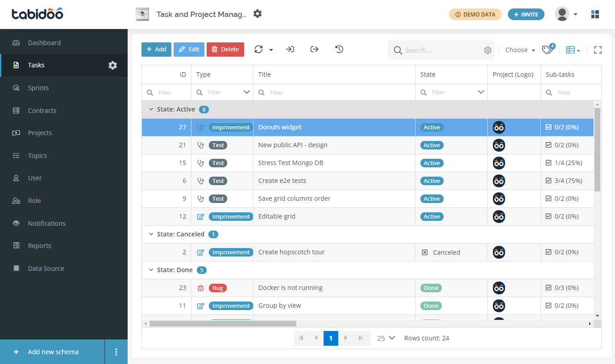Image resolution: width=615 pixels, height=364 pixels.
Task: Switch to fullscreen mode icon
Action: [598, 50]
